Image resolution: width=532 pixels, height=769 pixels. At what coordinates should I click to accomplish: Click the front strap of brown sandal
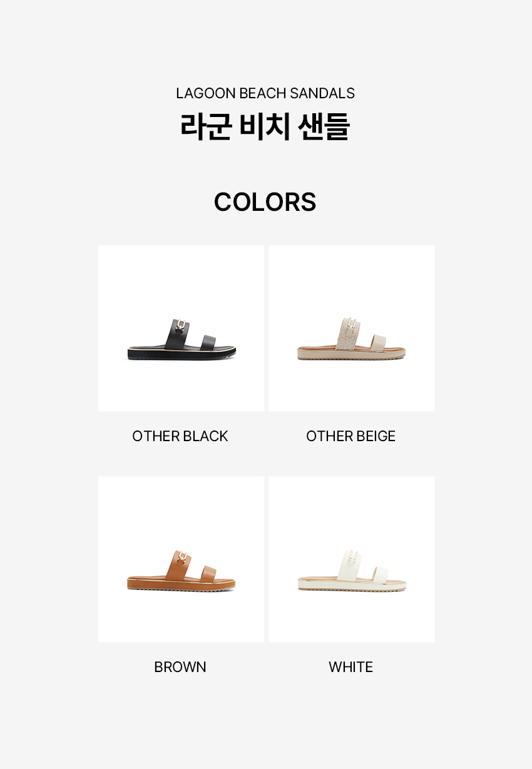(x=209, y=574)
